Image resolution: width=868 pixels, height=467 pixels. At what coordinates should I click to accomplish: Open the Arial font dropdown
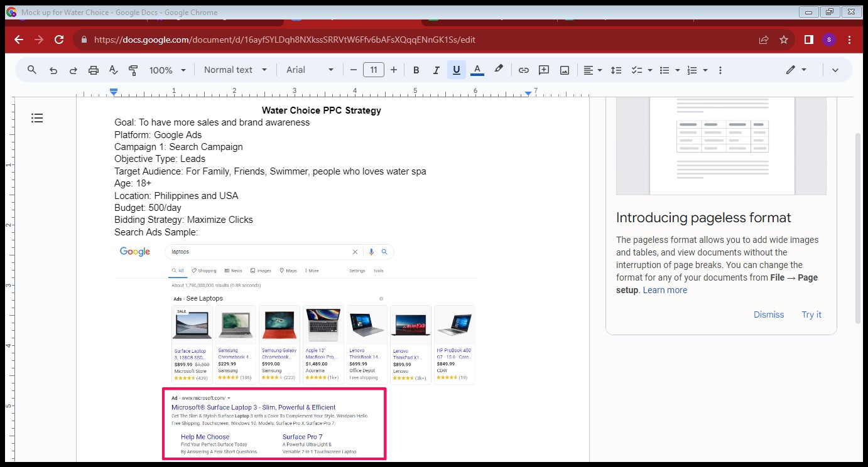pyautogui.click(x=310, y=70)
